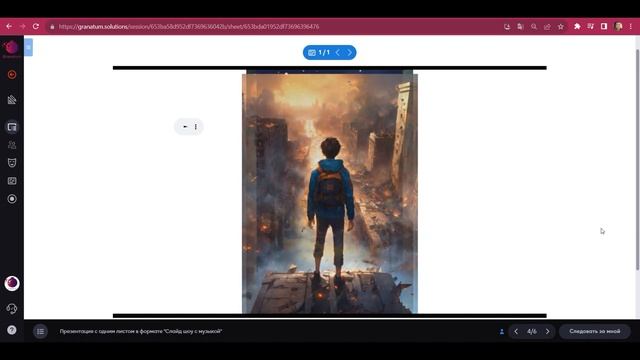Click the browser Back arrow
Screen dimensions: 640x360
[x=9, y=27]
